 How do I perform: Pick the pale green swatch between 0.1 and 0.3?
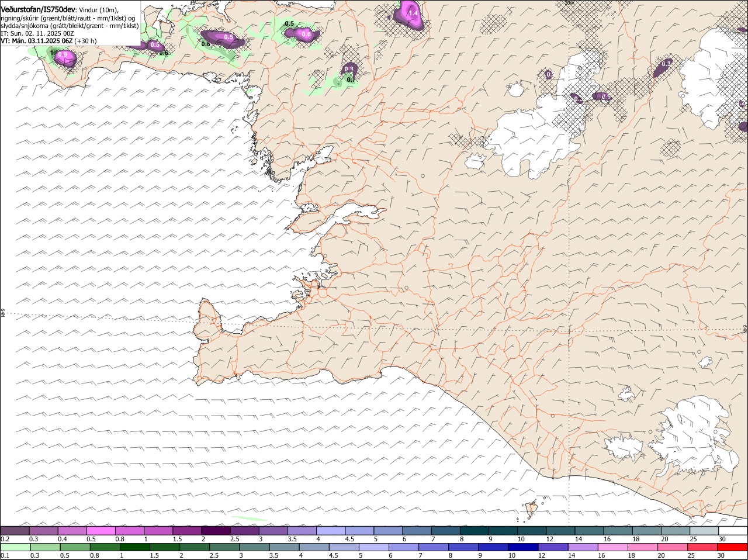tap(15, 547)
